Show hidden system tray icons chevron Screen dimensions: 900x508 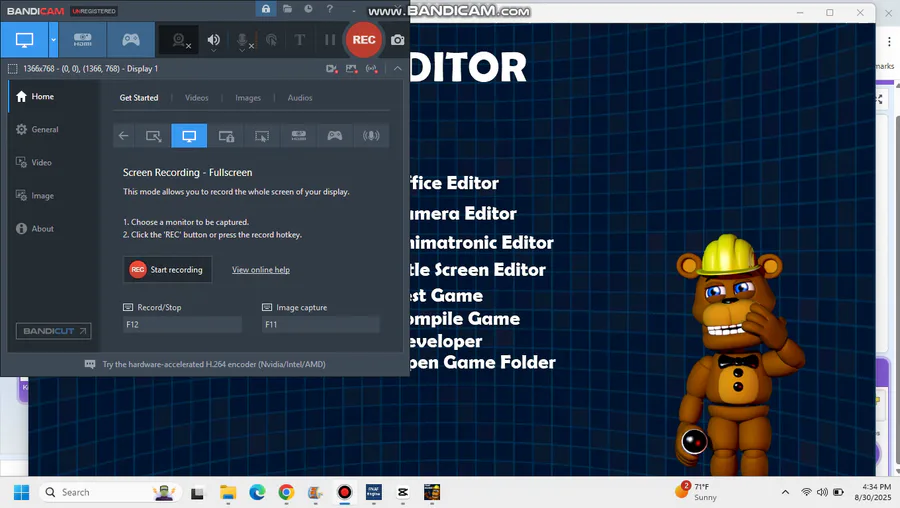tap(785, 493)
